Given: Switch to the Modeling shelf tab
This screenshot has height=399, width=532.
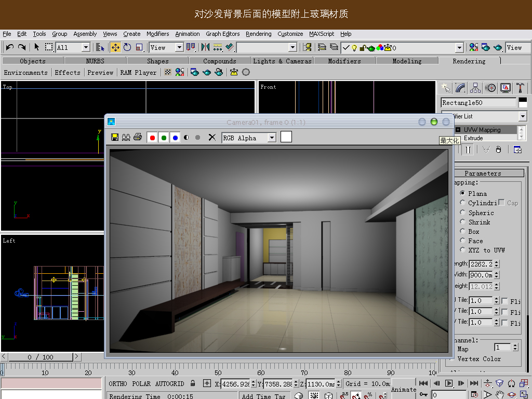Looking at the screenshot, I should 407,61.
